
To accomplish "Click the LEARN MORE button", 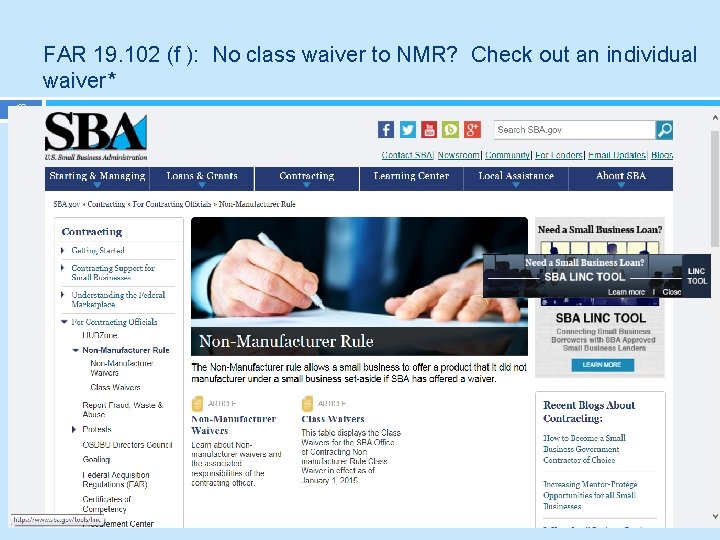I will coord(602,365).
